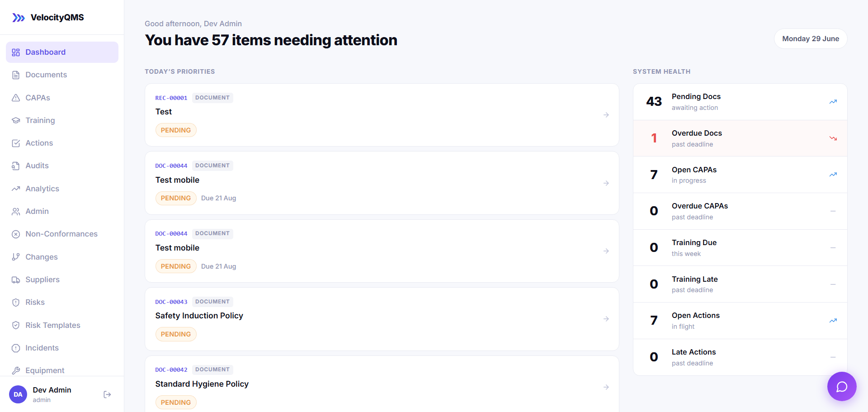868x412 pixels.
Task: Click the Documents file icon
Action: (16, 75)
